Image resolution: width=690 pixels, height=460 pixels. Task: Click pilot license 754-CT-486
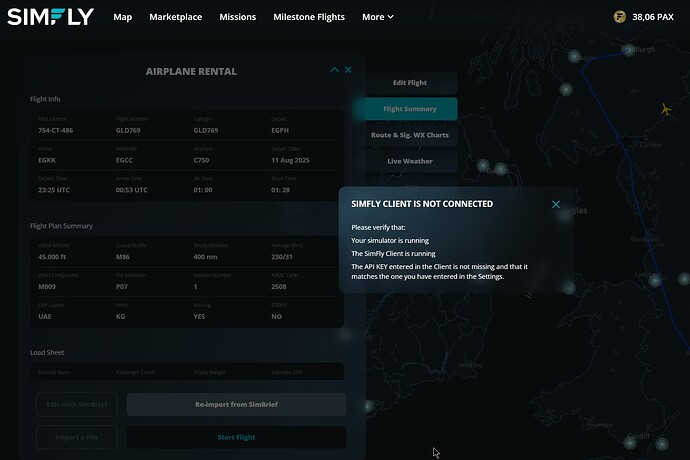[x=55, y=130]
